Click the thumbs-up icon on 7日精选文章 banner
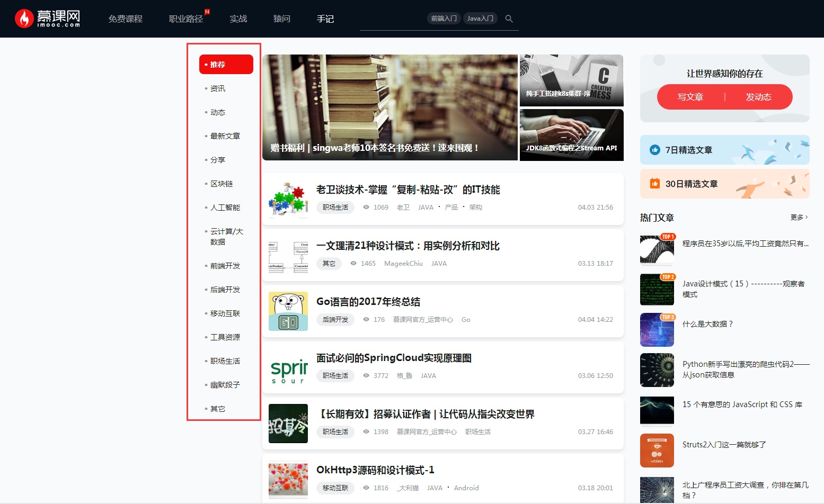The width and height of the screenshot is (824, 504). (654, 150)
